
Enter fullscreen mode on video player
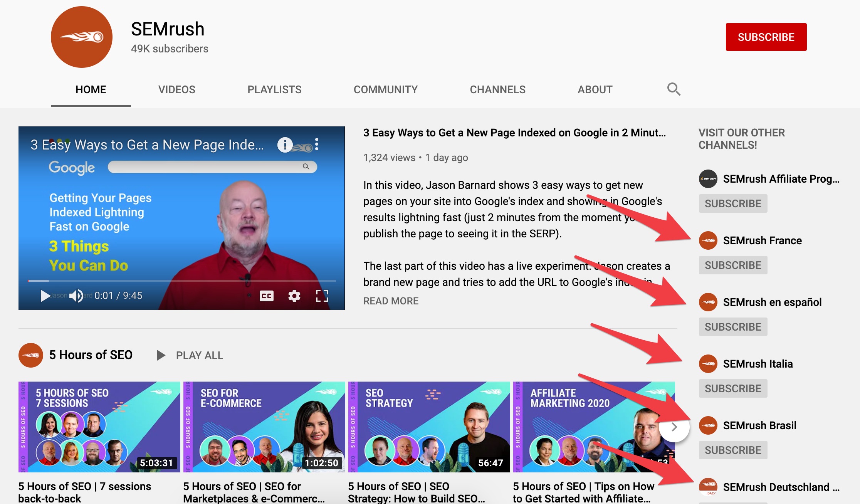tap(322, 296)
